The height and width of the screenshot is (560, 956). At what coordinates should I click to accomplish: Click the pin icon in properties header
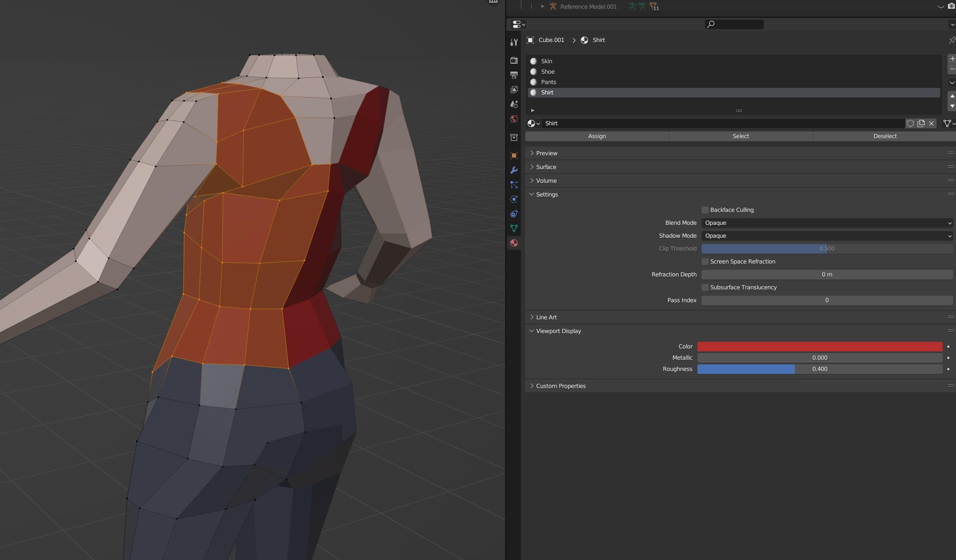[951, 40]
